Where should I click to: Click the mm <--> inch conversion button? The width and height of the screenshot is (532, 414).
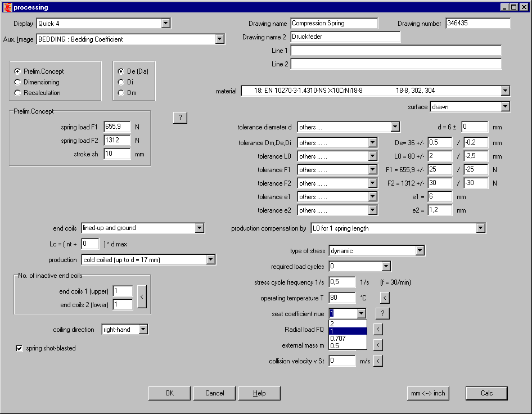[427, 393]
